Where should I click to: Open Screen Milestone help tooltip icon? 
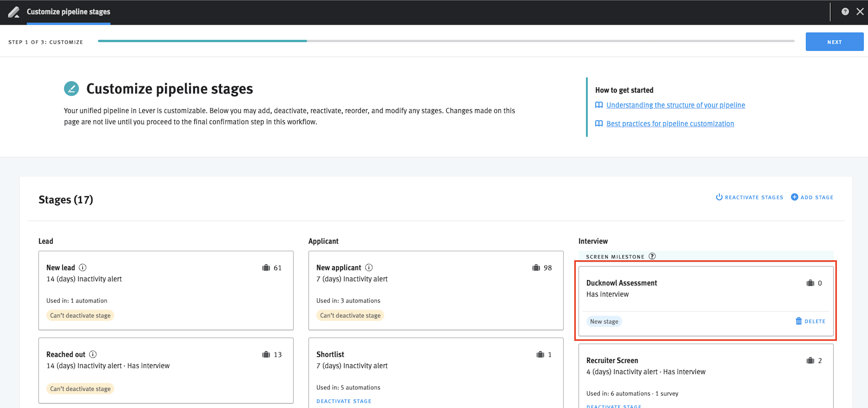pyautogui.click(x=652, y=256)
